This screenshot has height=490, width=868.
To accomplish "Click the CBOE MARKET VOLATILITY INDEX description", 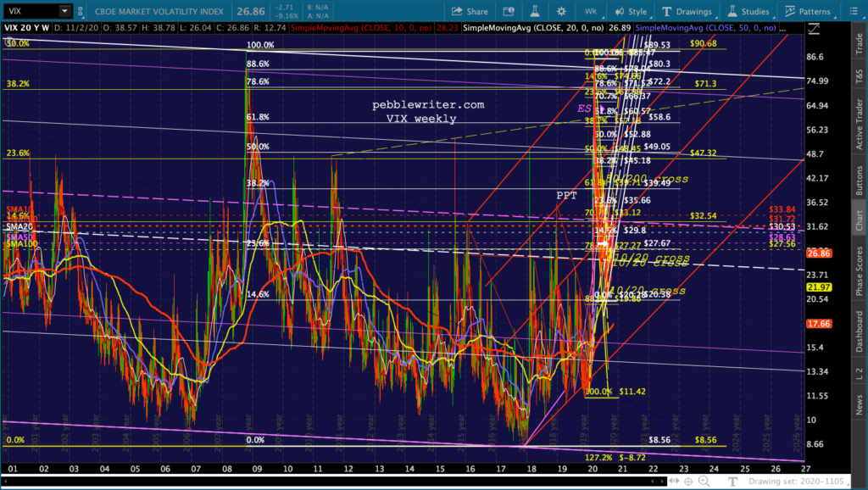I will pyautogui.click(x=159, y=11).
